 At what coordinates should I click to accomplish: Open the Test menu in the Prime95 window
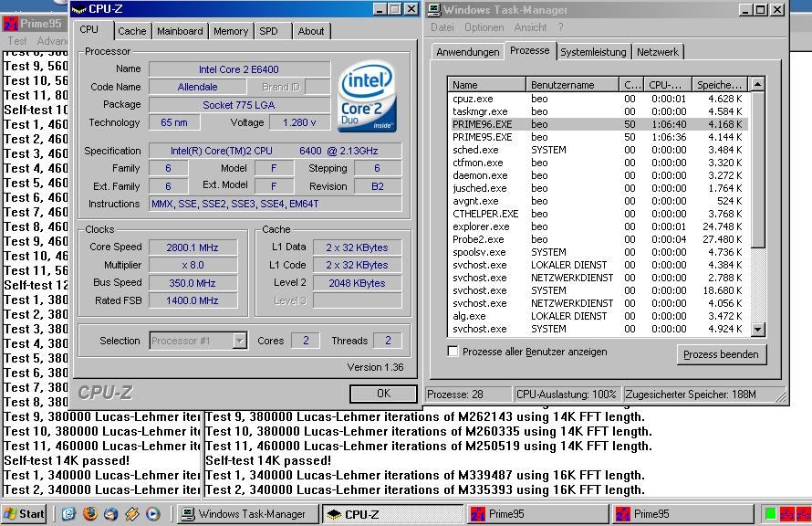pos(17,41)
